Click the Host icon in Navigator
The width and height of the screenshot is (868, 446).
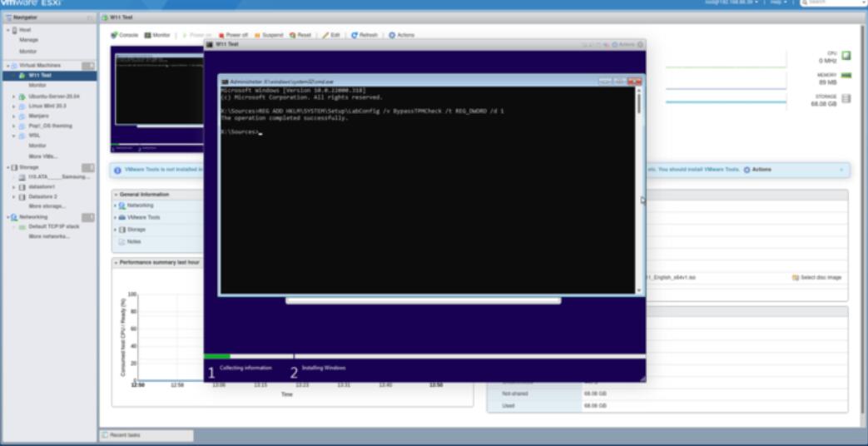[14, 30]
